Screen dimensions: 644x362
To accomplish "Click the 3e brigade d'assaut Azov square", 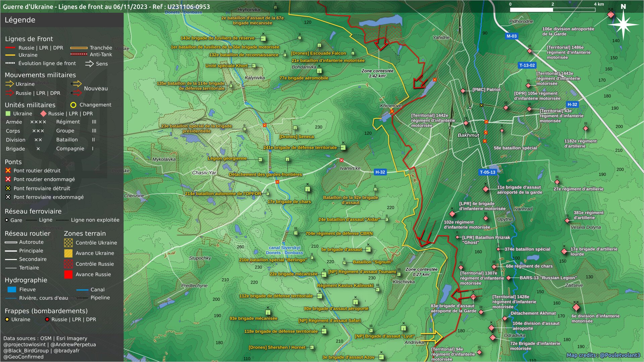I will [381, 357].
